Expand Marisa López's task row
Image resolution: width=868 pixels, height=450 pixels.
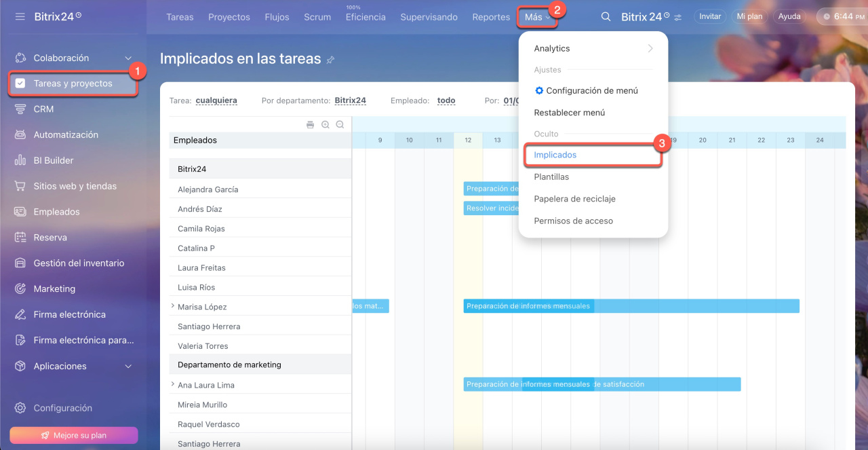(x=173, y=307)
